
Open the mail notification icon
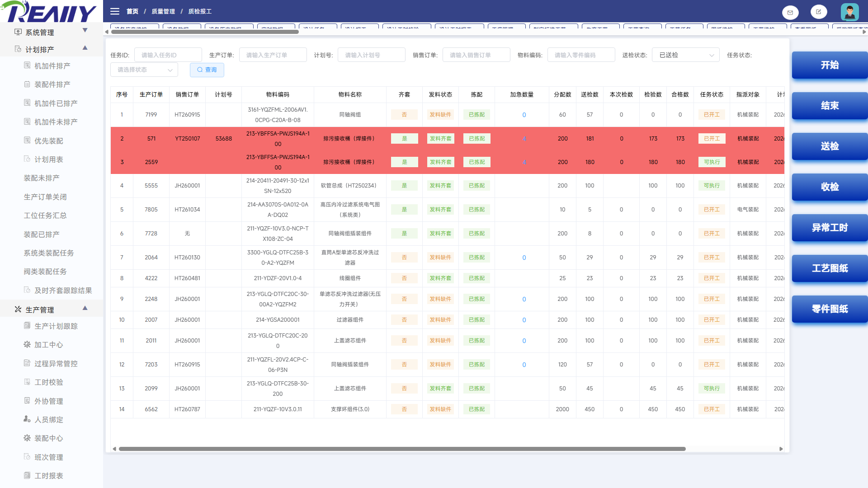(x=790, y=12)
